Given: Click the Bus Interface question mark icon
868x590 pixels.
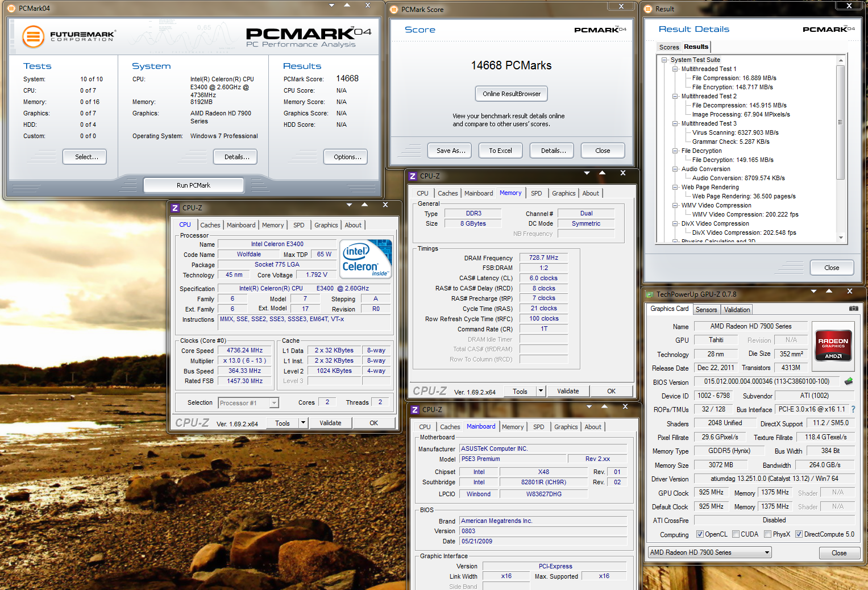Looking at the screenshot, I should coord(853,409).
